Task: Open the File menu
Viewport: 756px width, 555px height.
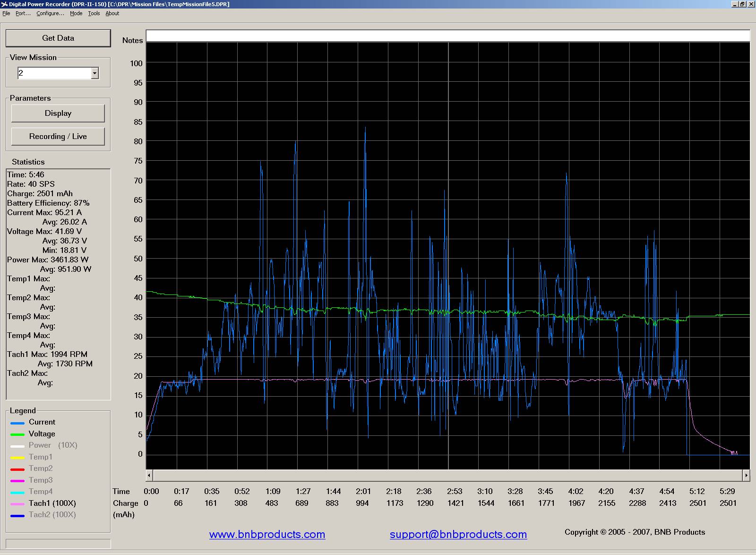Action: coord(6,13)
